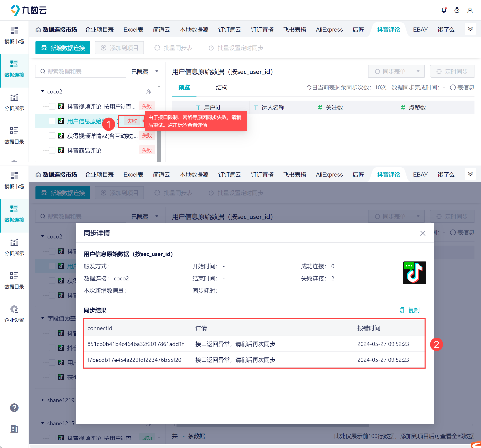The width and height of the screenshot is (481, 448).
Task: Click the help question mark icon
Action: [x=14, y=408]
